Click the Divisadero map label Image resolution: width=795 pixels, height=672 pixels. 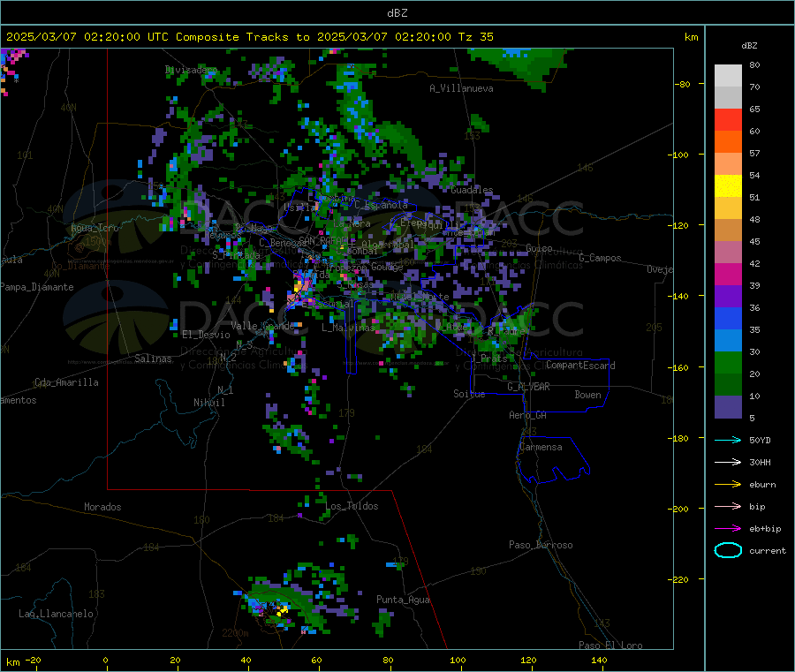[191, 70]
